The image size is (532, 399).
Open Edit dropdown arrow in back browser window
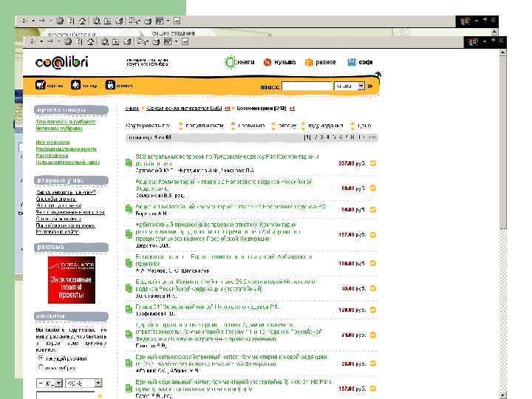168,21
